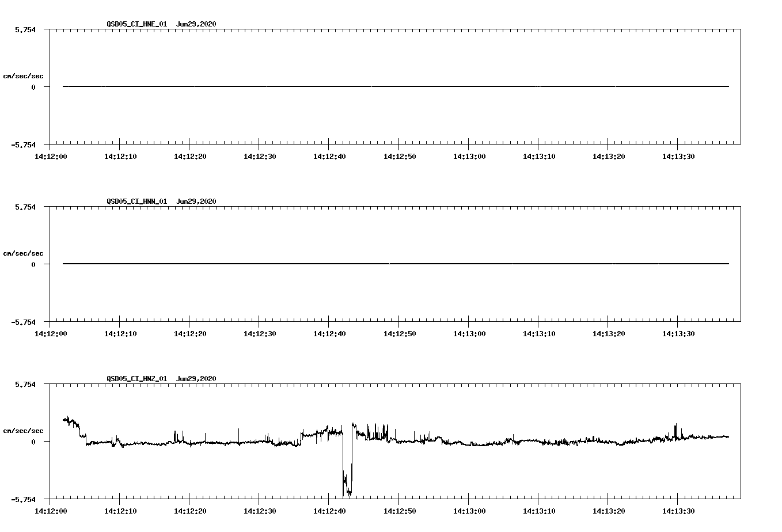Click the cm/sec/sec unit label on HNN plot

[23, 253]
